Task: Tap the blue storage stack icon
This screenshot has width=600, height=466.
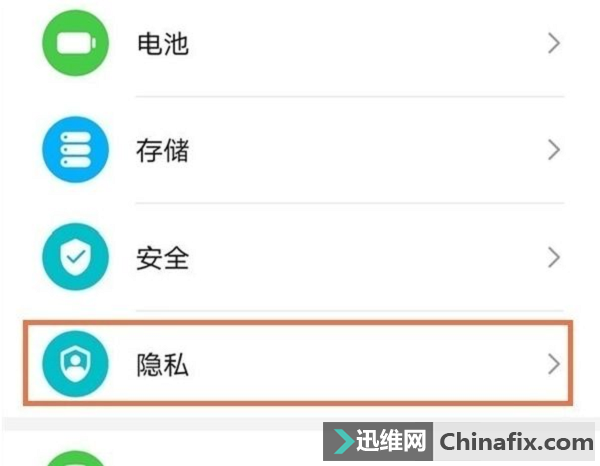Action: coord(75,150)
